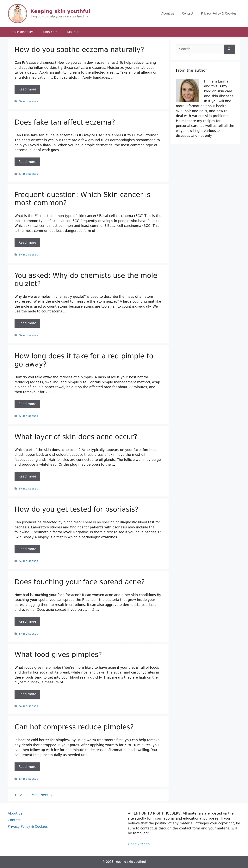Open Privacy Policy & Cookies in header

coord(219,14)
